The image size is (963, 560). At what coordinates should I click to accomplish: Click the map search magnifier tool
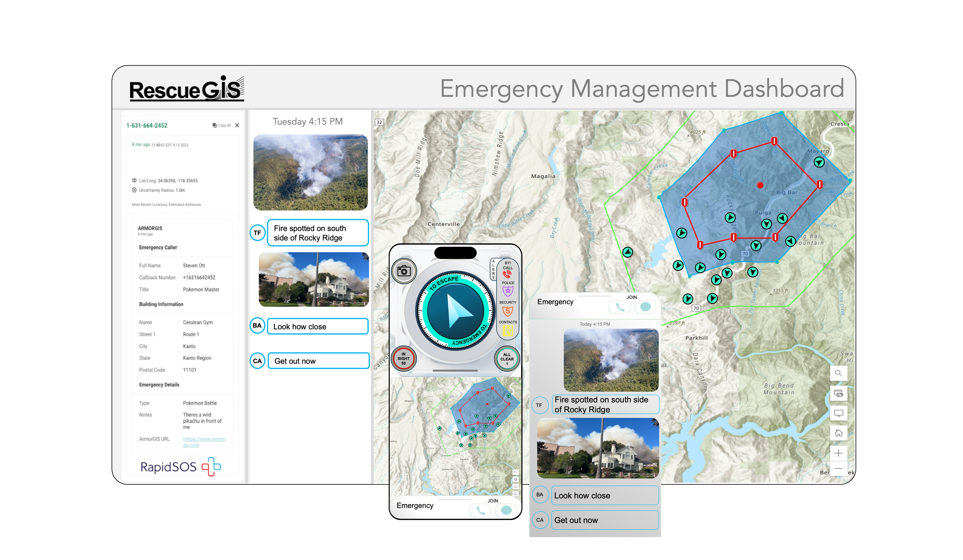(x=839, y=373)
